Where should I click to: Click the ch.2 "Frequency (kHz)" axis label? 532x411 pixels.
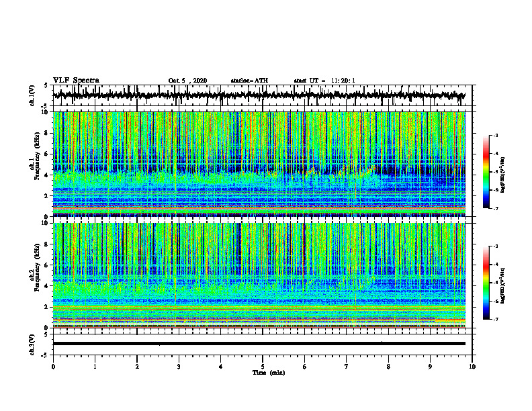point(38,267)
